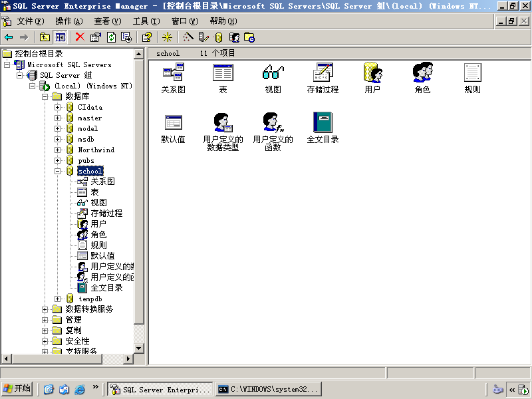Click tree pane vertical scrollbar up arrow
Screen dimensions: 532x399
point(139,54)
